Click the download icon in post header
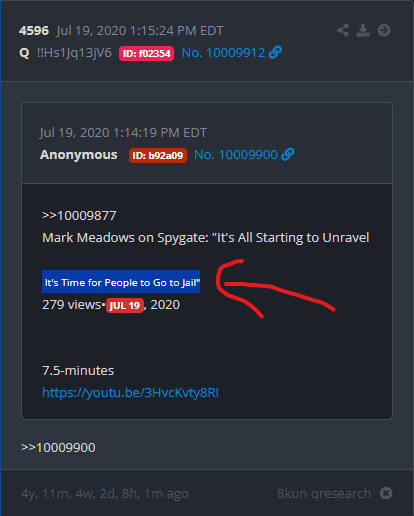The height and width of the screenshot is (516, 414). point(363,30)
